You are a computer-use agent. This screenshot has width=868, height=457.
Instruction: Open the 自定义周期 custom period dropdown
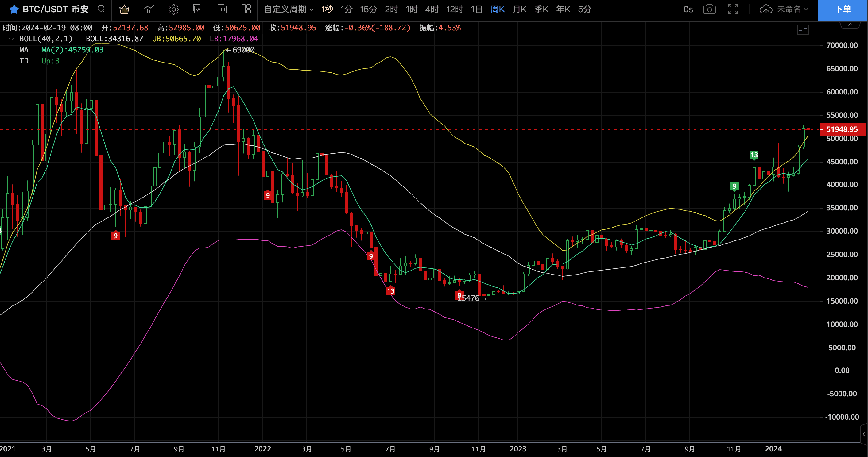pos(289,10)
